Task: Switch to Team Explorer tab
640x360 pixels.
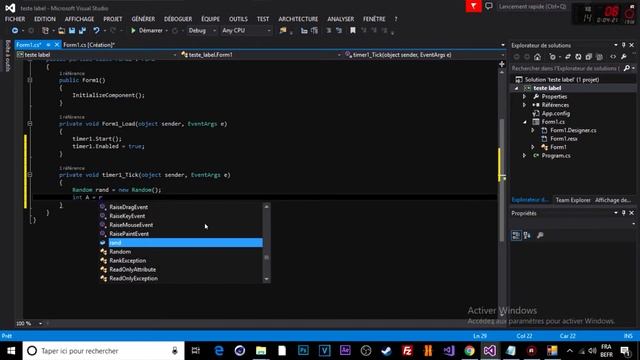Action: pos(573,200)
